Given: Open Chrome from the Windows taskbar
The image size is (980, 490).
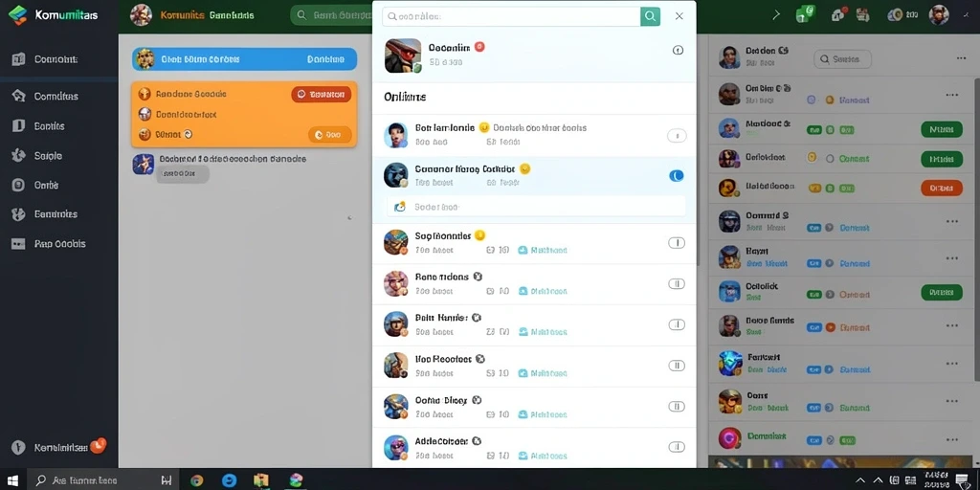Looking at the screenshot, I should (197, 480).
